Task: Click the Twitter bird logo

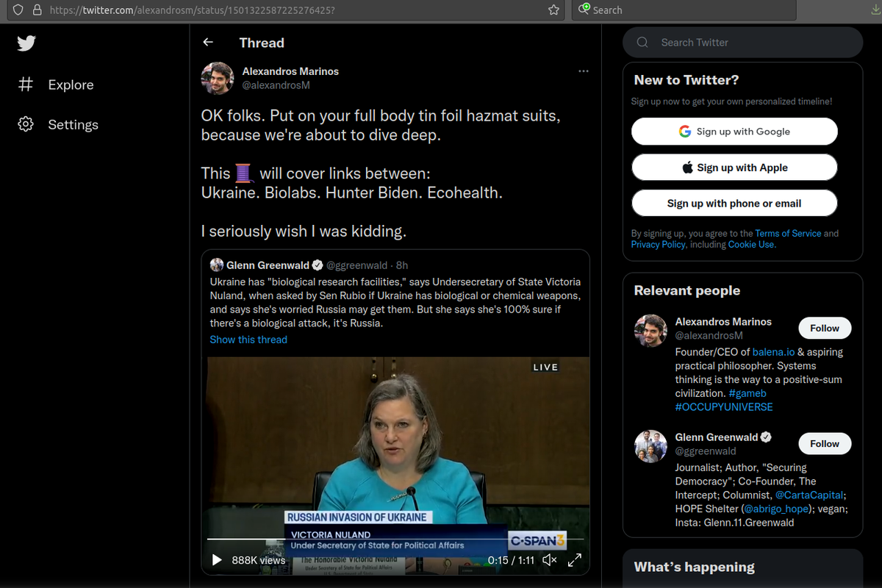Action: pyautogui.click(x=26, y=43)
